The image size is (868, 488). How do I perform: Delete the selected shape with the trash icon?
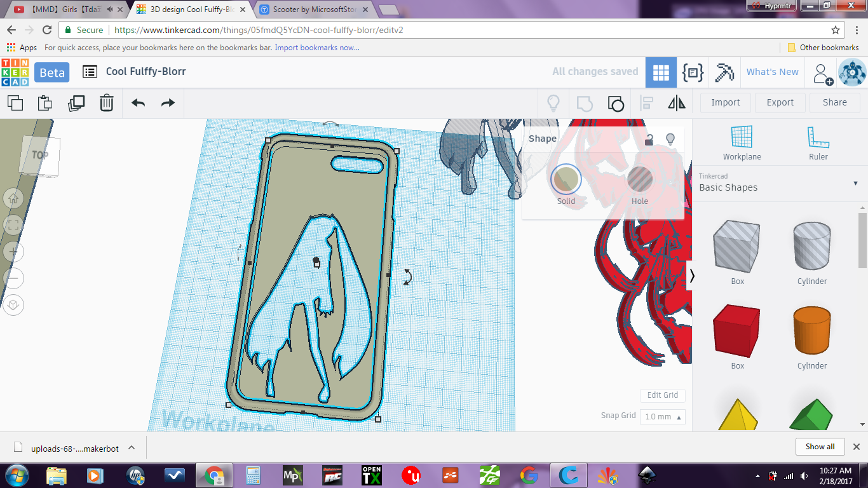click(x=107, y=103)
